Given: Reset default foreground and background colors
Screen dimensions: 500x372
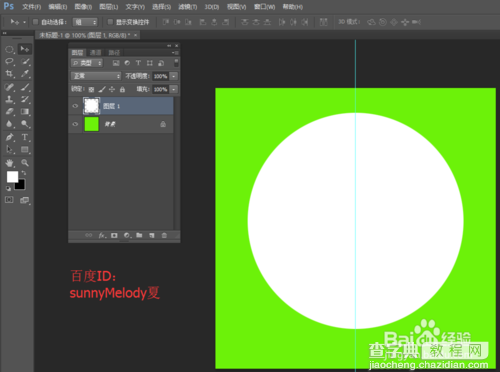Looking at the screenshot, I should click(8, 188).
